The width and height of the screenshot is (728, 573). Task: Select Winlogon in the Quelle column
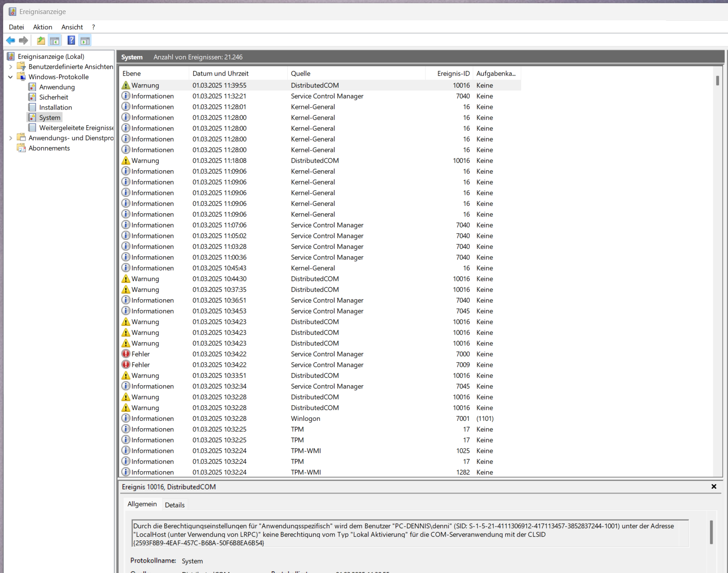[305, 419]
